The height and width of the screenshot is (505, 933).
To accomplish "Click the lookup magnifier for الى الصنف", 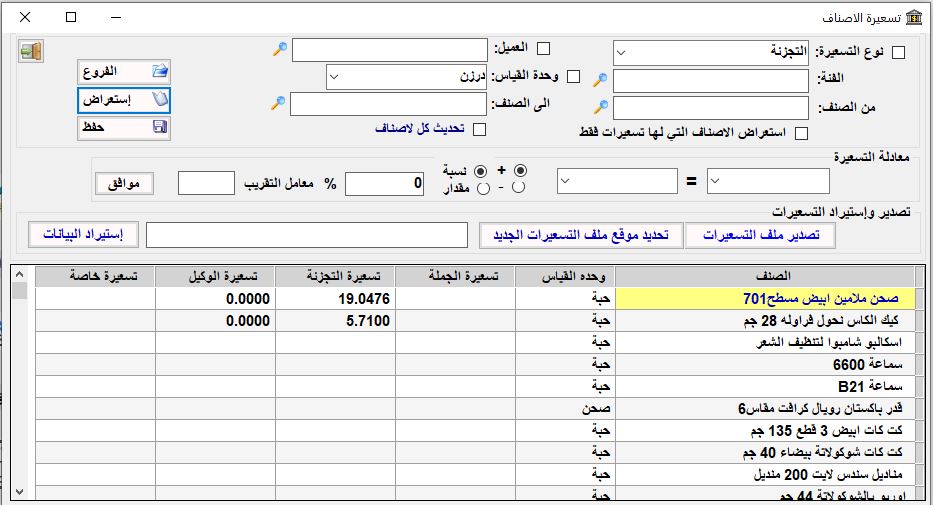I will point(279,103).
